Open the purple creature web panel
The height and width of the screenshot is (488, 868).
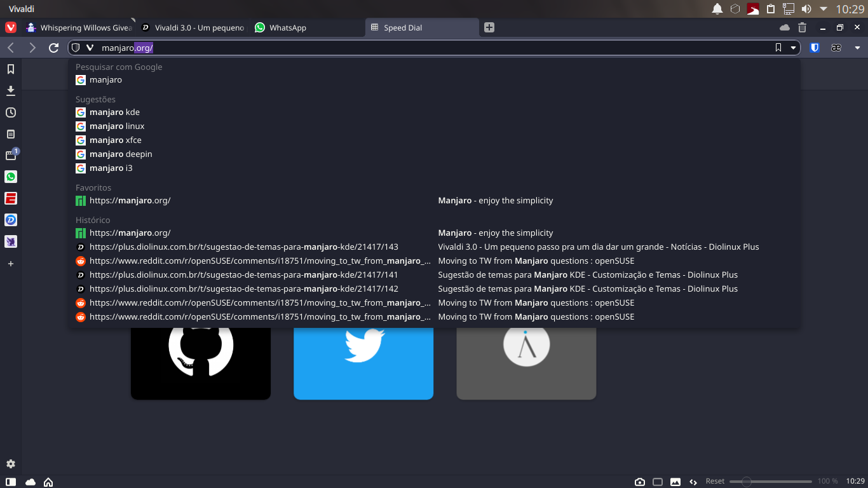click(x=11, y=241)
